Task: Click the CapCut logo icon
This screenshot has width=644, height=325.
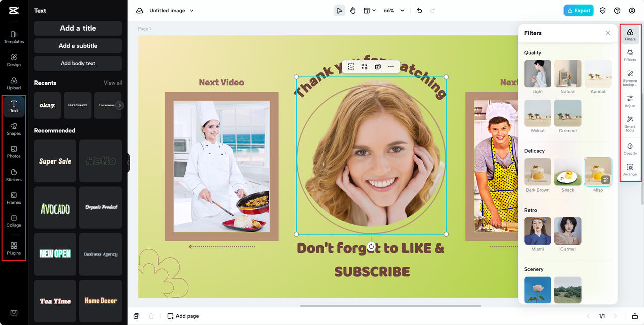Action: tap(14, 10)
